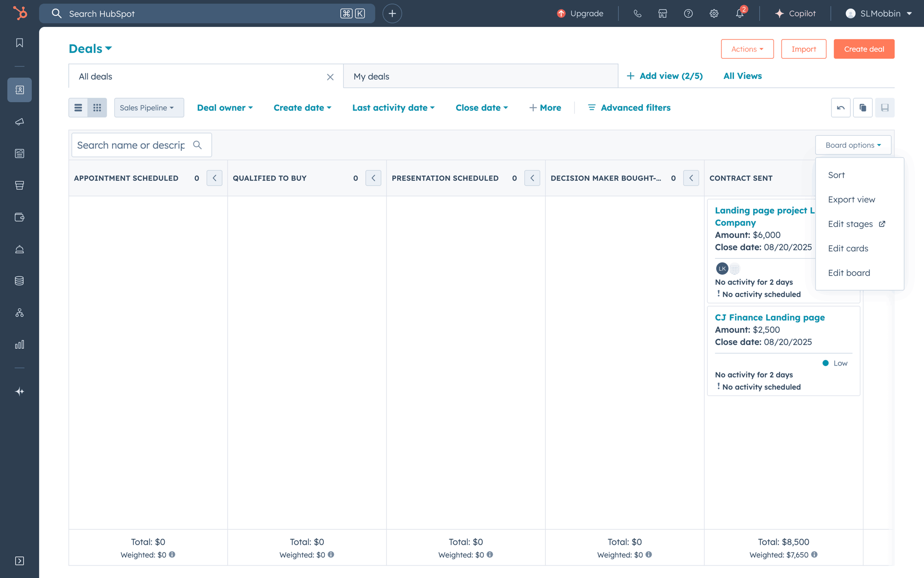
Task: Click the Import button
Action: [804, 49]
